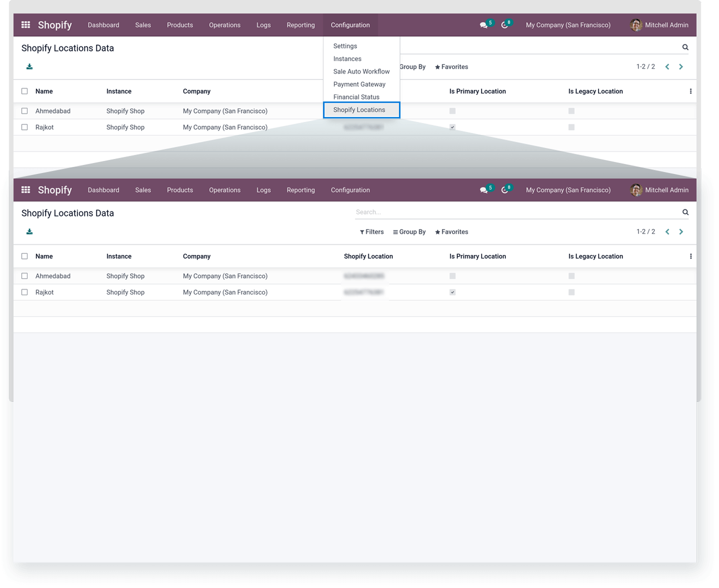
Task: Open optional columns kebab icon, upper screenshot
Action: (690, 91)
